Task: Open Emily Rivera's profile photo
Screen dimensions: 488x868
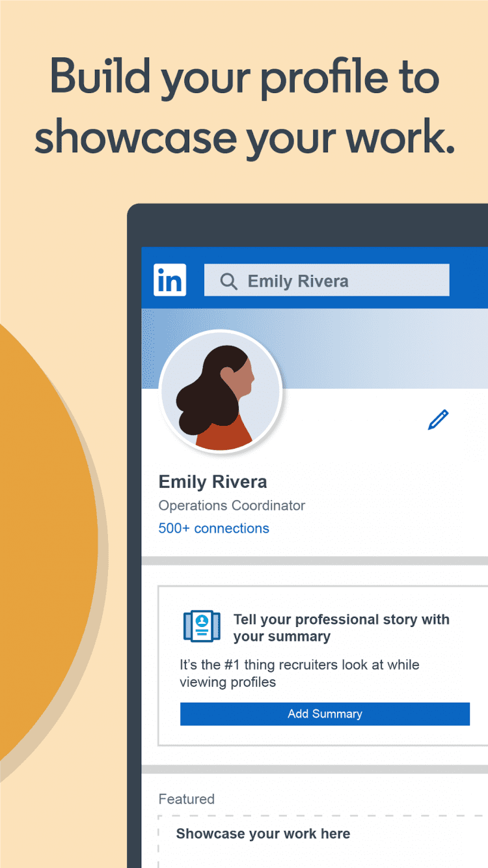Action: tap(221, 391)
